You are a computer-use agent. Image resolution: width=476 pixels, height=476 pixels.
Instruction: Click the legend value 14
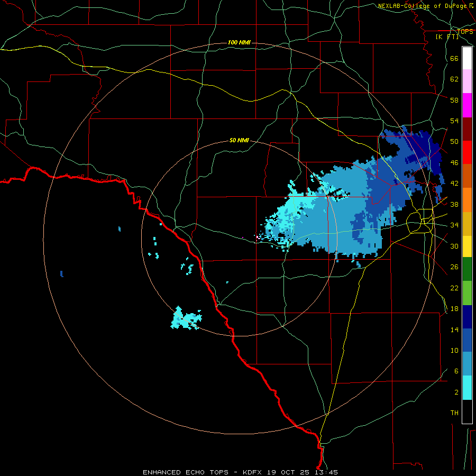click(x=454, y=329)
